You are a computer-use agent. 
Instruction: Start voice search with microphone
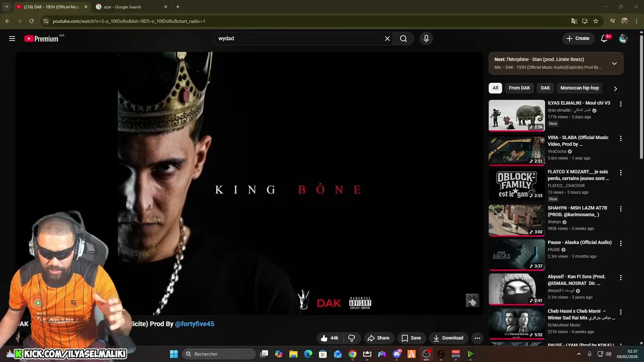coord(426,38)
